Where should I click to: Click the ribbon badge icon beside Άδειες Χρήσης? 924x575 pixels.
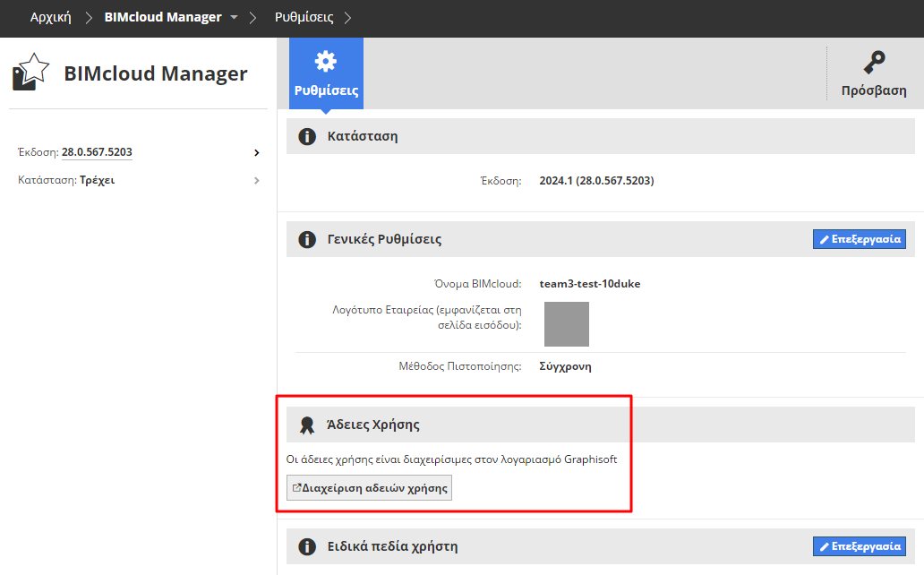[307, 425]
